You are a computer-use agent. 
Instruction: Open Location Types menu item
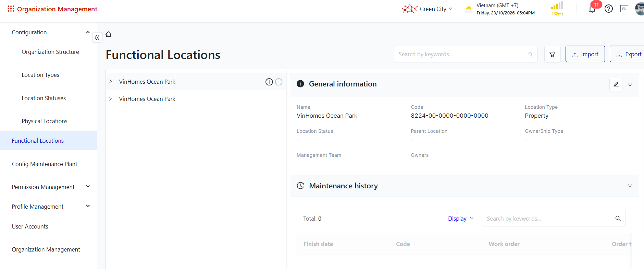(x=40, y=75)
